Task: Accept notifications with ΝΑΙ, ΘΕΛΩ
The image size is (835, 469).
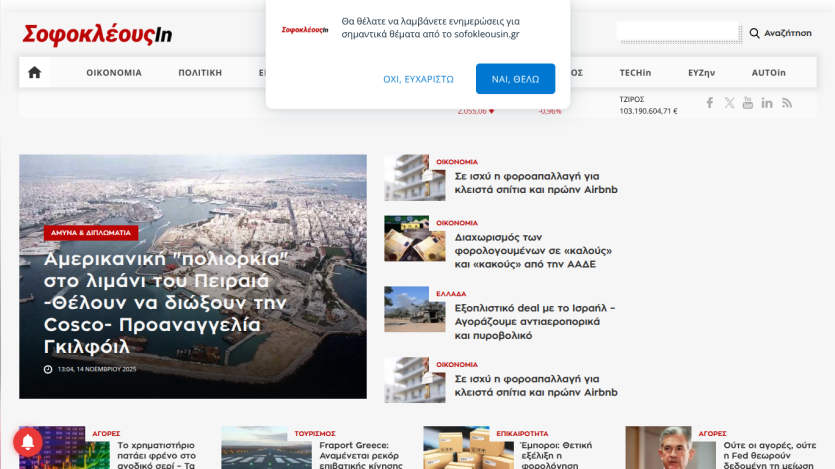Action: point(515,79)
